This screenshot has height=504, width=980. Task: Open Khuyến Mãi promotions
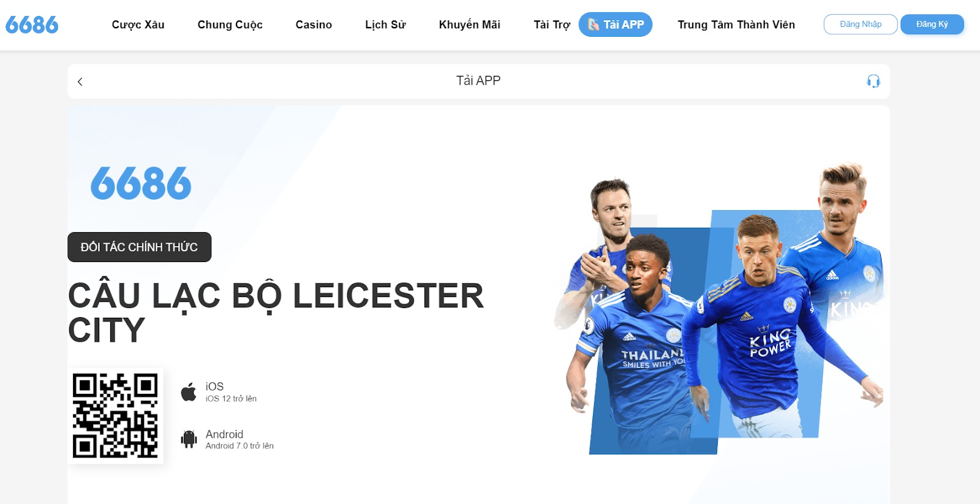tap(469, 24)
